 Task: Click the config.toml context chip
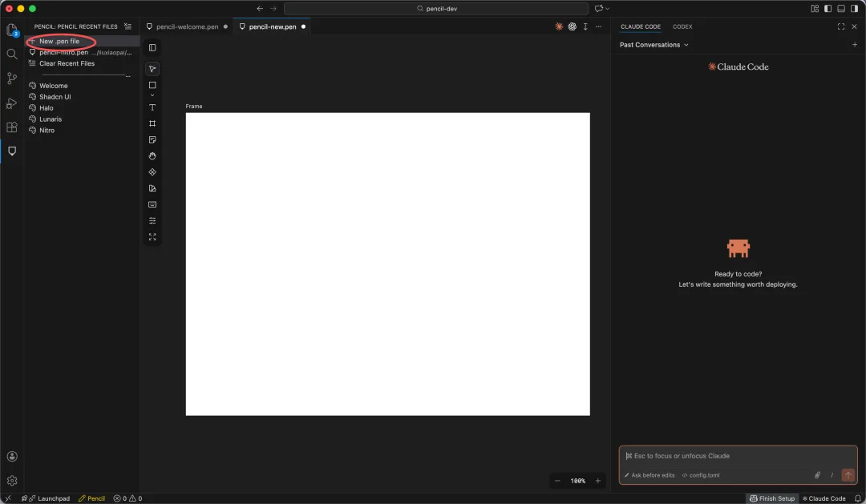(x=700, y=475)
